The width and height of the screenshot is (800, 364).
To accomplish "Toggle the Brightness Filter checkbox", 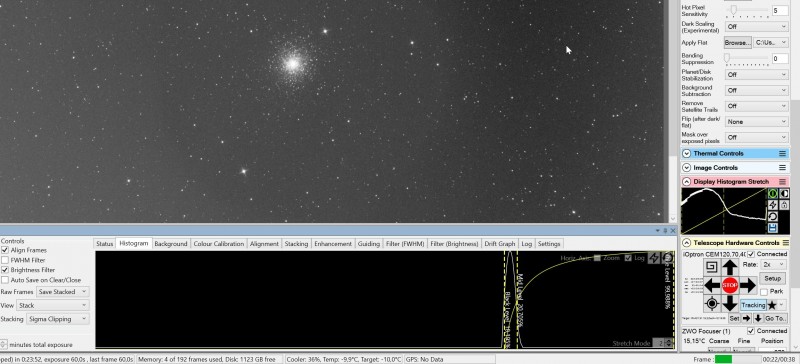I will coord(5,270).
